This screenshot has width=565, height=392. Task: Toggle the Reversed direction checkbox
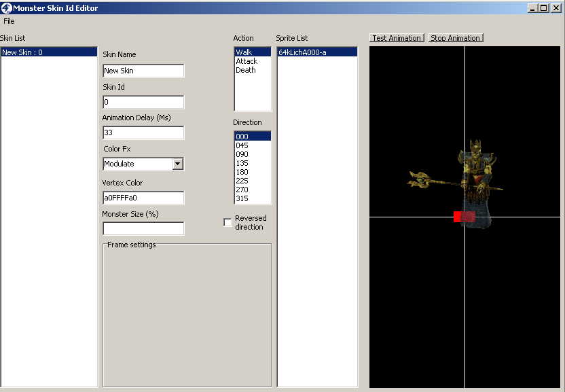227,222
